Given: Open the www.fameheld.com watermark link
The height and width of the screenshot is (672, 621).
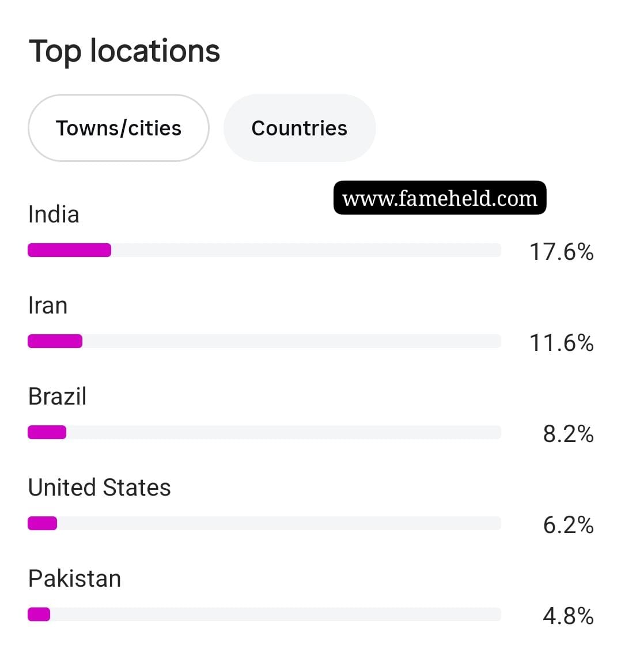Looking at the screenshot, I should (x=440, y=198).
